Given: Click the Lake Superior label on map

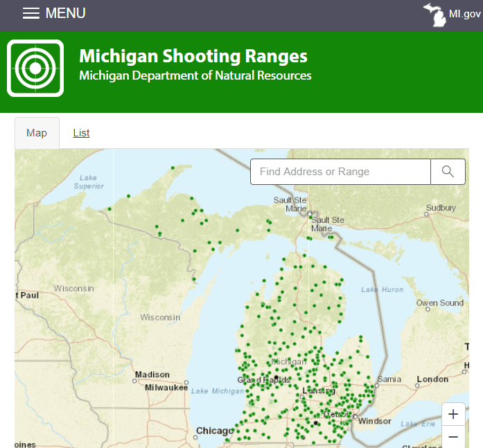Looking at the screenshot, I should [x=89, y=182].
